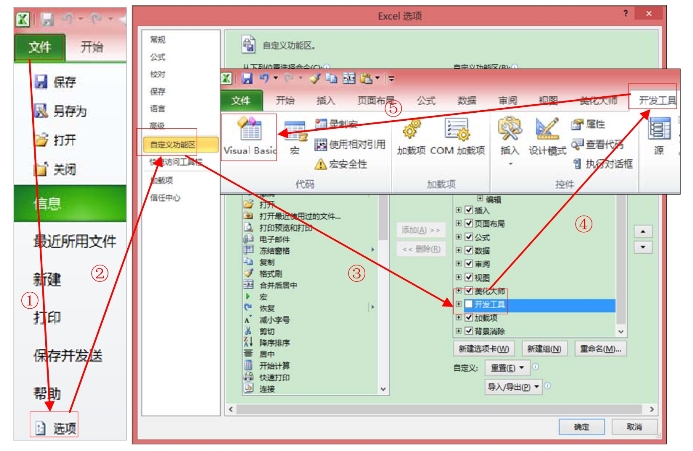Open the 重置 dropdown
Screen dimensions: 693x451
coord(507,367)
